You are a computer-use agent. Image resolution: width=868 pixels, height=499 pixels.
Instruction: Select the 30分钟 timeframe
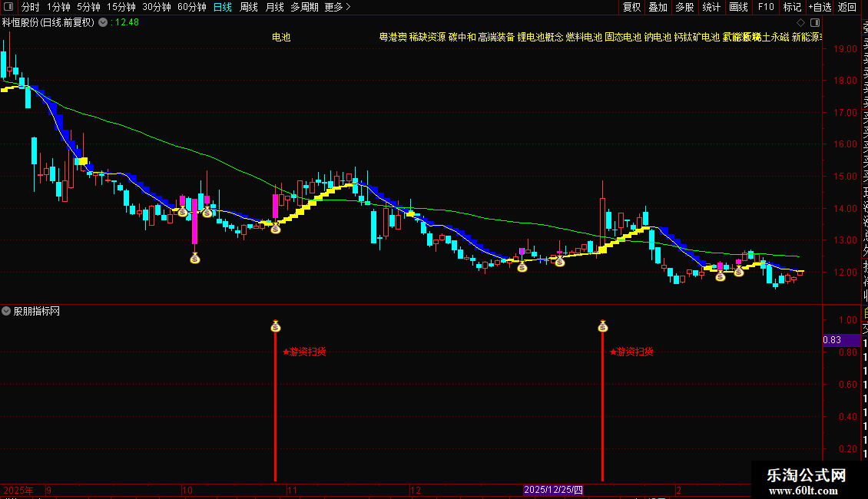click(x=157, y=7)
